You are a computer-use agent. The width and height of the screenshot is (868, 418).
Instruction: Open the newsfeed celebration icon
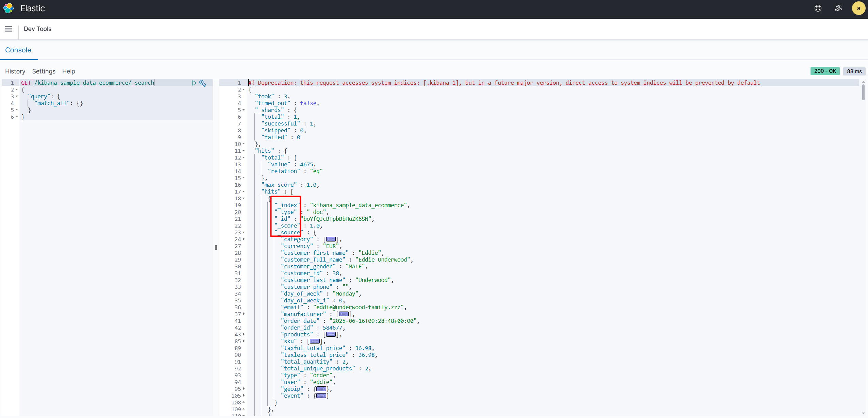coord(838,8)
